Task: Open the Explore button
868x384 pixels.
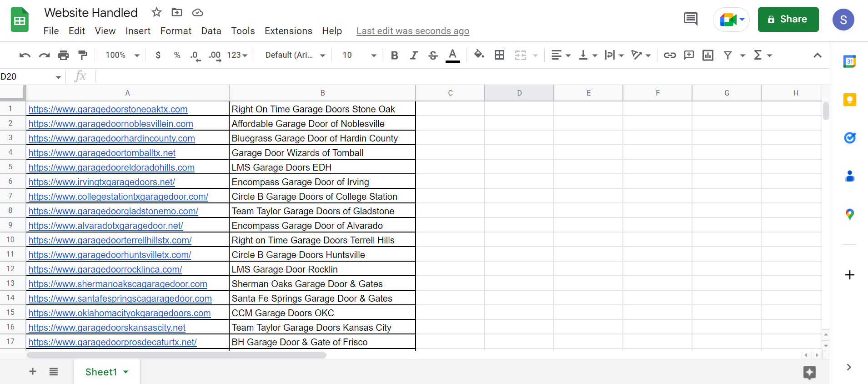Action: (x=809, y=373)
